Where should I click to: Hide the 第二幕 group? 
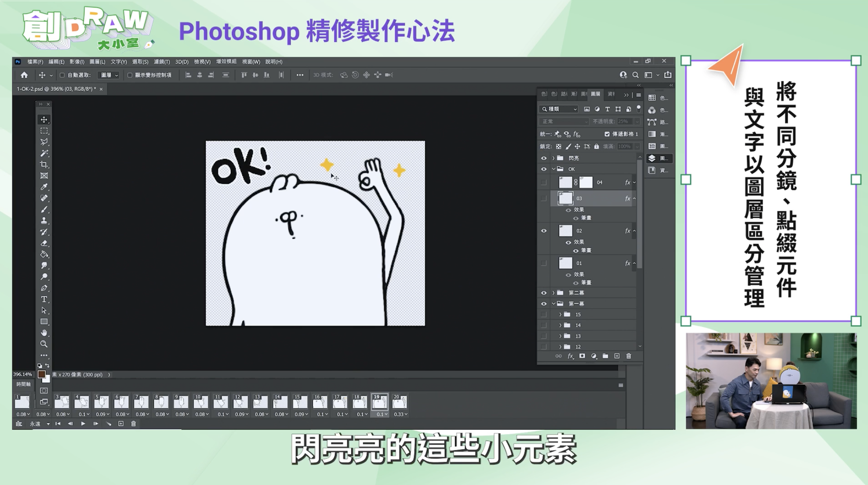click(544, 293)
